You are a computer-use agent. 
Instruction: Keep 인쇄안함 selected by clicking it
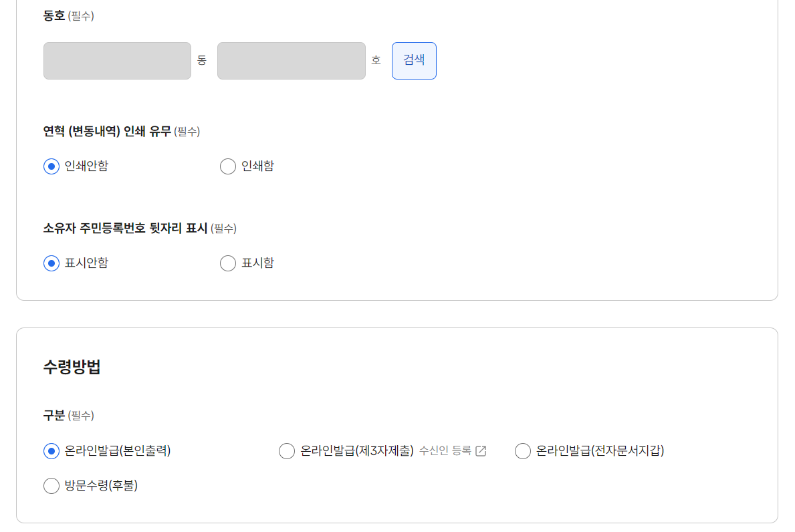[51, 166]
